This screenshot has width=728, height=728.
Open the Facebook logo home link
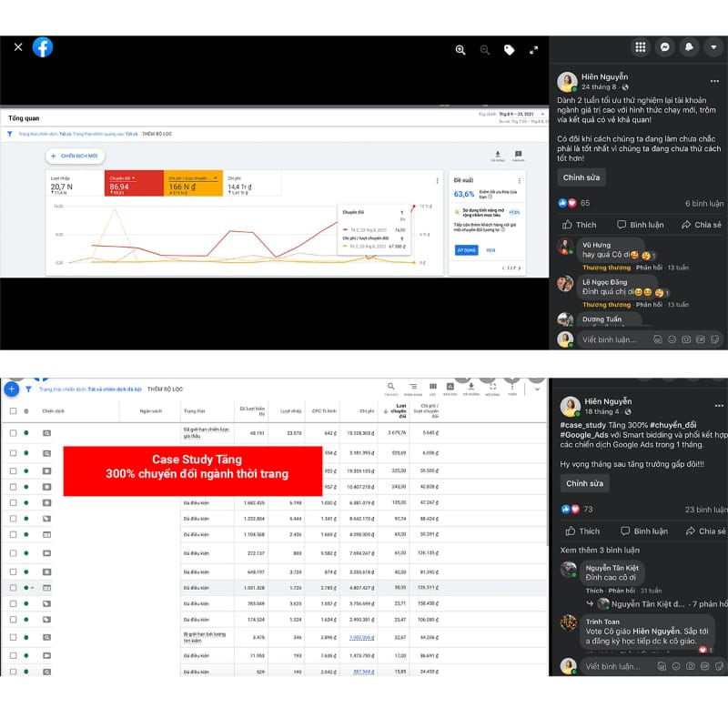[43, 47]
